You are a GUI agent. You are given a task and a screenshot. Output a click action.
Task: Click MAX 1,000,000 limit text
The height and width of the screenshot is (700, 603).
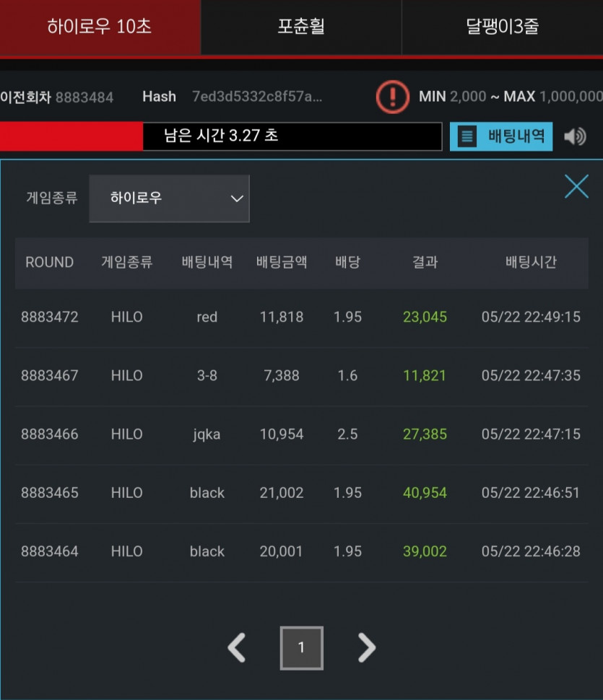[553, 97]
